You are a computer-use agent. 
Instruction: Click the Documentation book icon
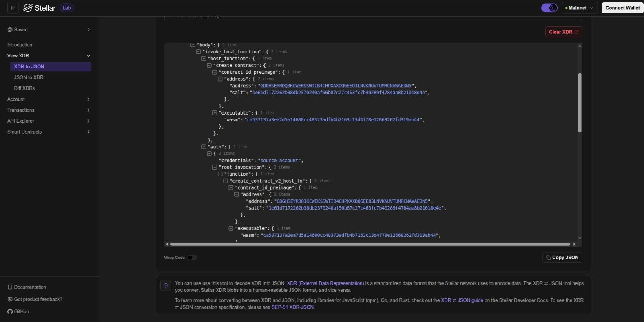pos(10,287)
